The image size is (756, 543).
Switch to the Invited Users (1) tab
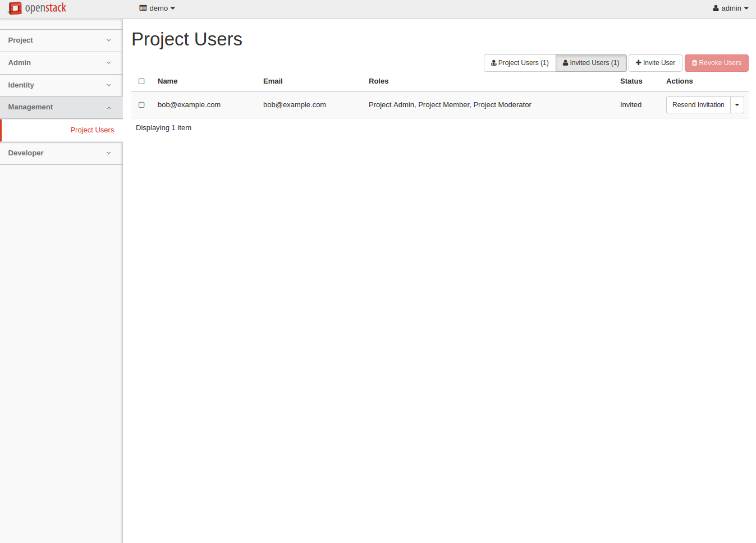[x=591, y=63]
